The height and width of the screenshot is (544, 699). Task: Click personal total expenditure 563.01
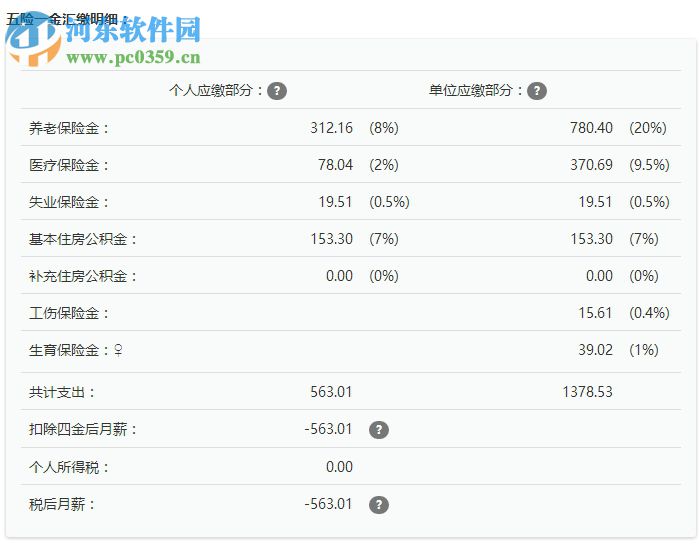coord(331,392)
